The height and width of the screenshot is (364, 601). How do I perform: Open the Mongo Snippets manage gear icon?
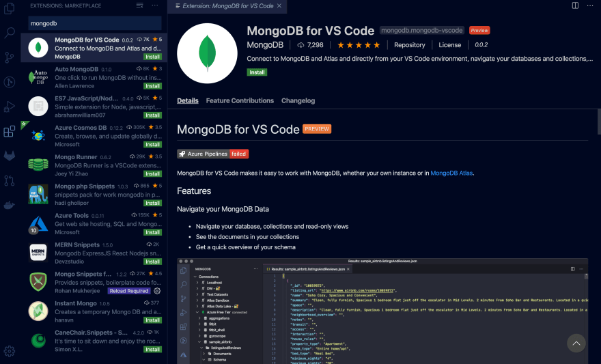(157, 291)
